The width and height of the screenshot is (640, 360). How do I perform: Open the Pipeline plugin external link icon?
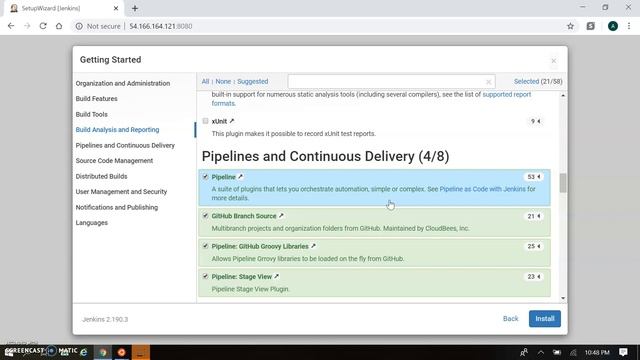coord(240,177)
